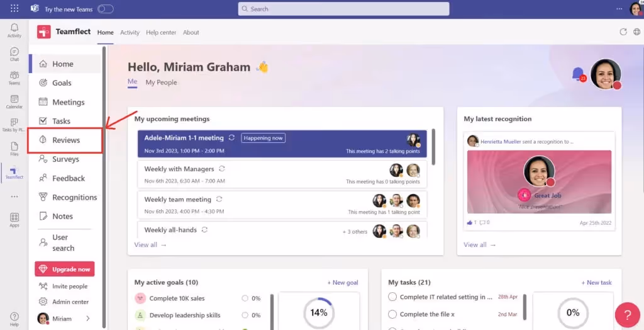Click the + New goal link
The image size is (644, 330).
[x=343, y=283]
